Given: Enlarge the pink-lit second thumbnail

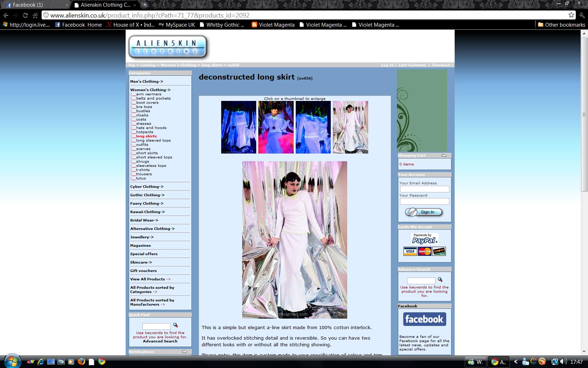Looking at the screenshot, I should point(276,127).
